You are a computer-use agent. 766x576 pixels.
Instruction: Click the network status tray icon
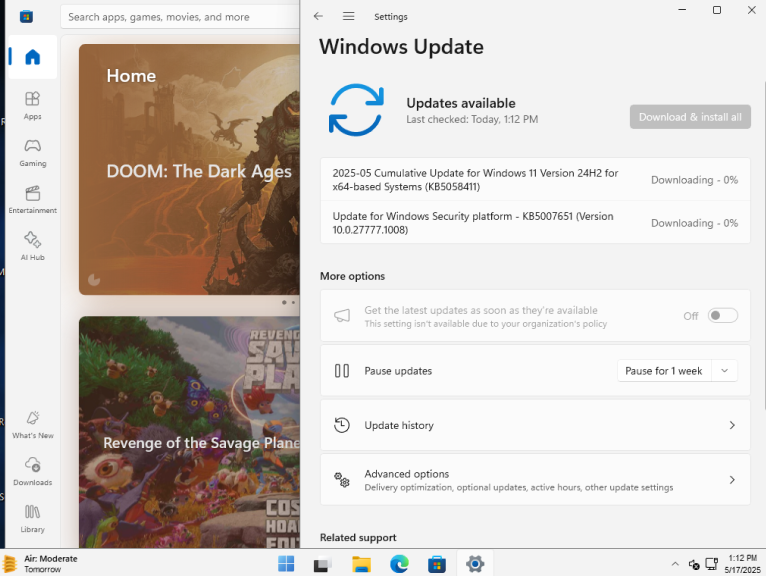point(712,564)
